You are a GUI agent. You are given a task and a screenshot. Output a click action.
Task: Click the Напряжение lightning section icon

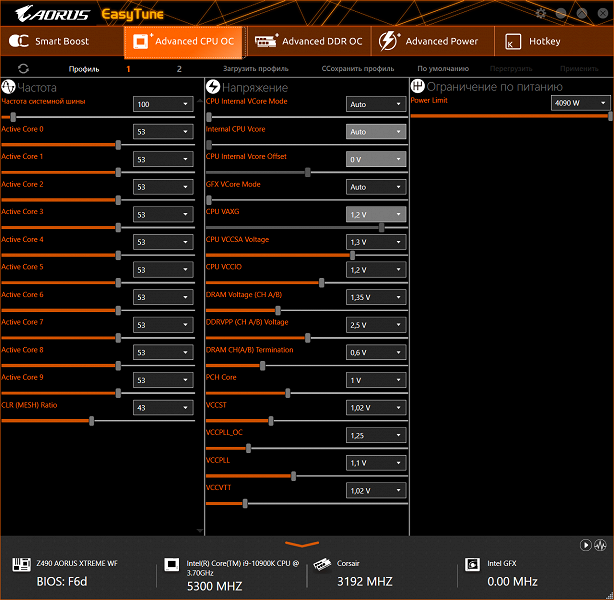pyautogui.click(x=213, y=87)
